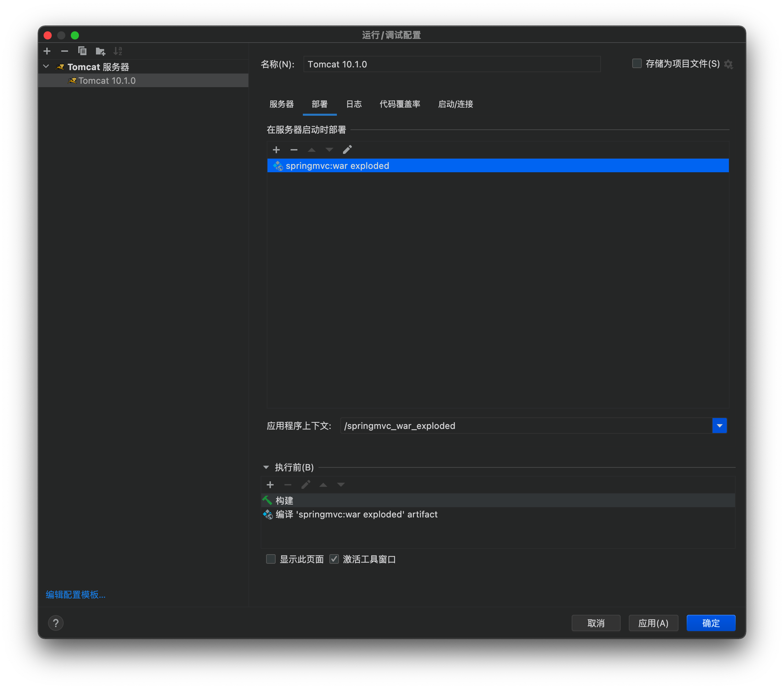Click the 名称 input field
This screenshot has width=784, height=689.
[x=452, y=64]
